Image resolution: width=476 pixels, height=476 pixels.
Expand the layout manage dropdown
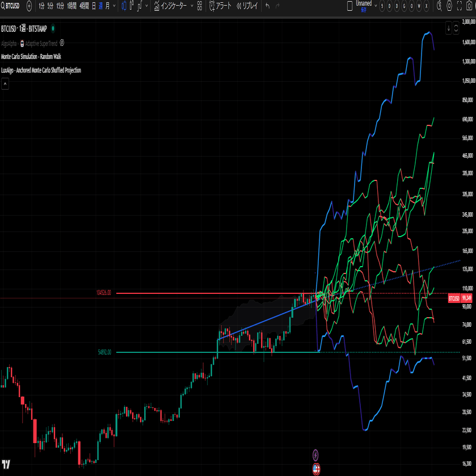click(376, 6)
